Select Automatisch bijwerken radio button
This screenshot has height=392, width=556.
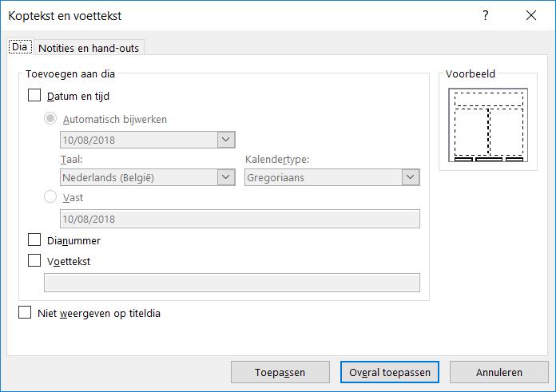pos(51,119)
